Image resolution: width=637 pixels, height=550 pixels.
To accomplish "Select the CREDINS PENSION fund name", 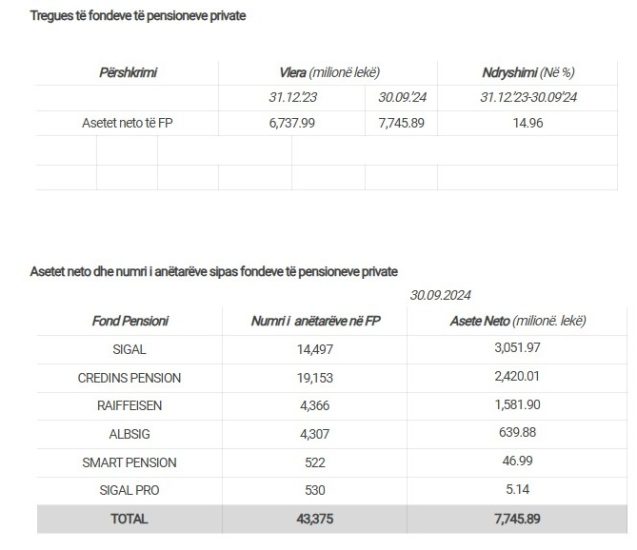I will tap(129, 377).
